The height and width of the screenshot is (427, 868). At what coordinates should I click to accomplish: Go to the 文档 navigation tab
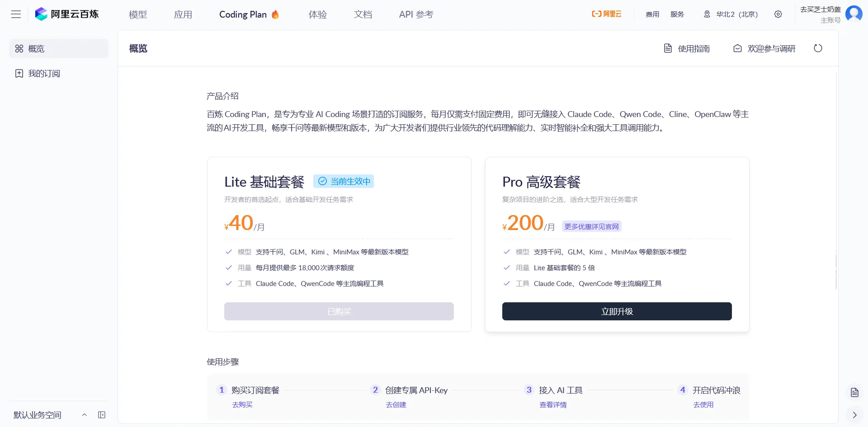[363, 14]
